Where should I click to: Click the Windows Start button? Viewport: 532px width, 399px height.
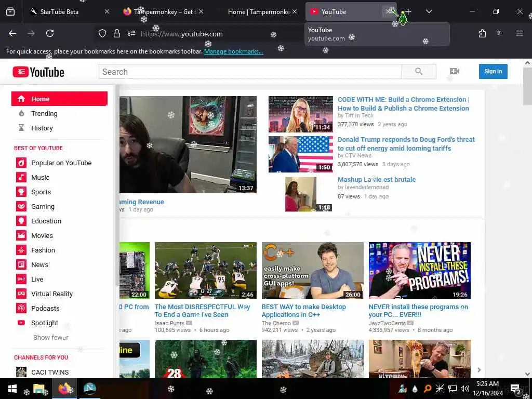[x=12, y=389]
